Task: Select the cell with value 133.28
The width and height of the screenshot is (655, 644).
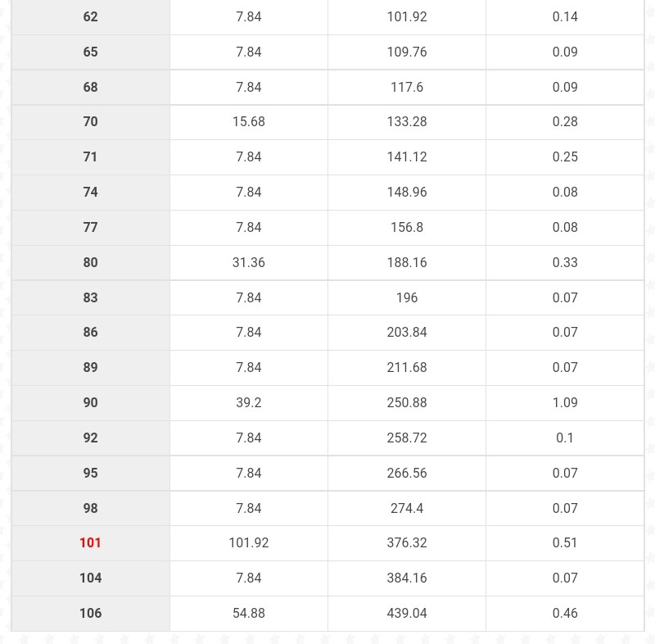Action: point(407,121)
